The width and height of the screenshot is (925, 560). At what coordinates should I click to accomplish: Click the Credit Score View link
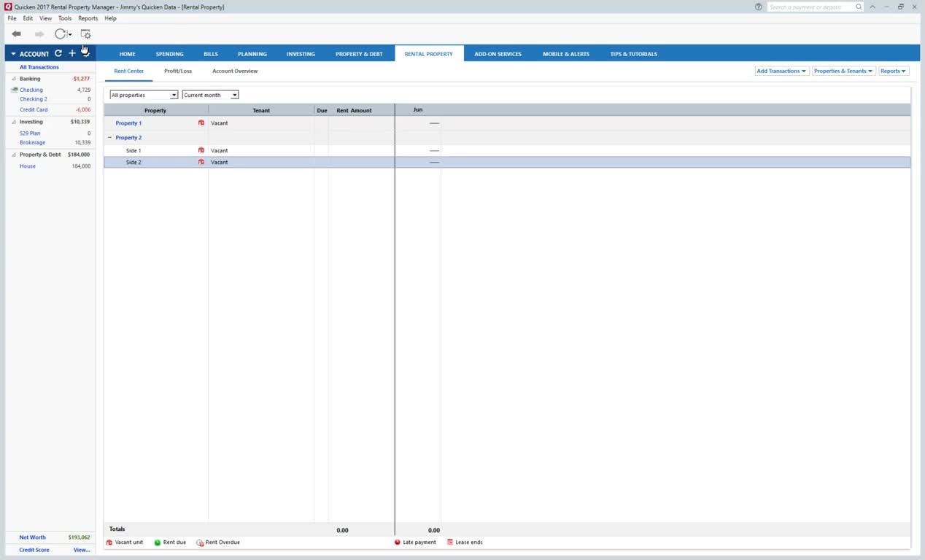pos(82,550)
